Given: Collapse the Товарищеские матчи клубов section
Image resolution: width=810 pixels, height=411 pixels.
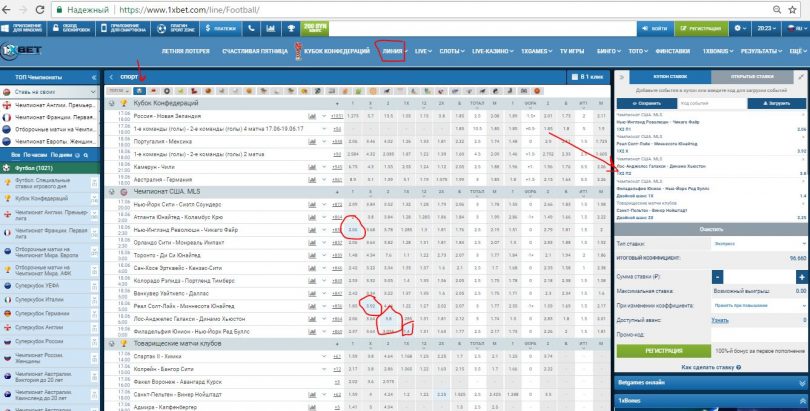Looking at the screenshot, I should tap(112, 343).
